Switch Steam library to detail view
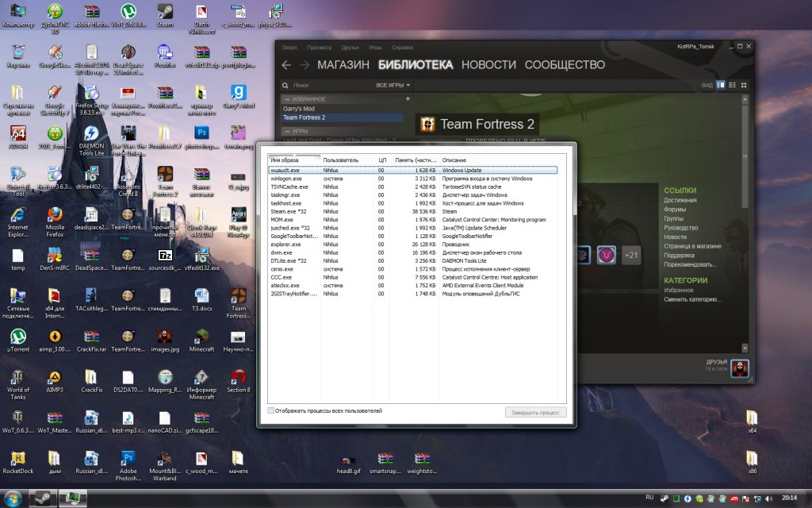The height and width of the screenshot is (508, 812). tap(720, 85)
